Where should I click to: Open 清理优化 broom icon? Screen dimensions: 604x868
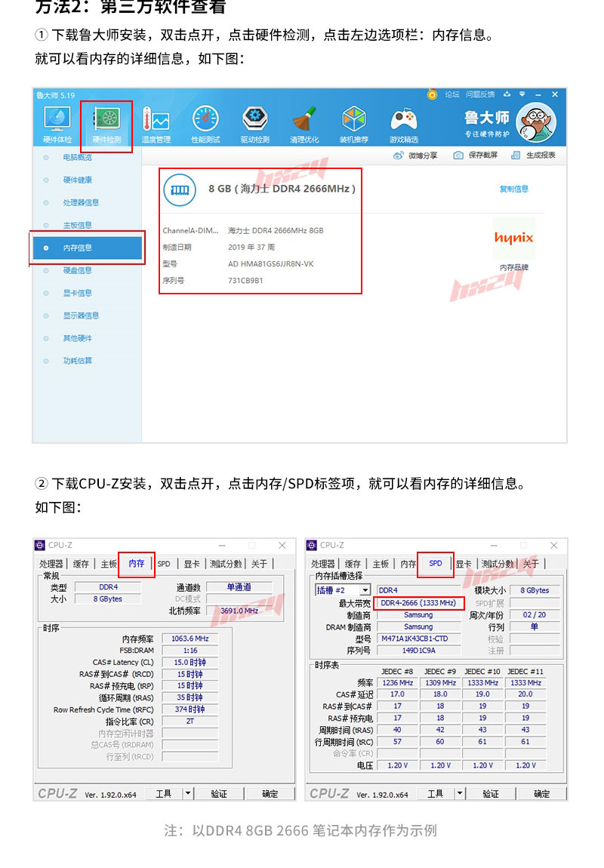click(x=304, y=125)
